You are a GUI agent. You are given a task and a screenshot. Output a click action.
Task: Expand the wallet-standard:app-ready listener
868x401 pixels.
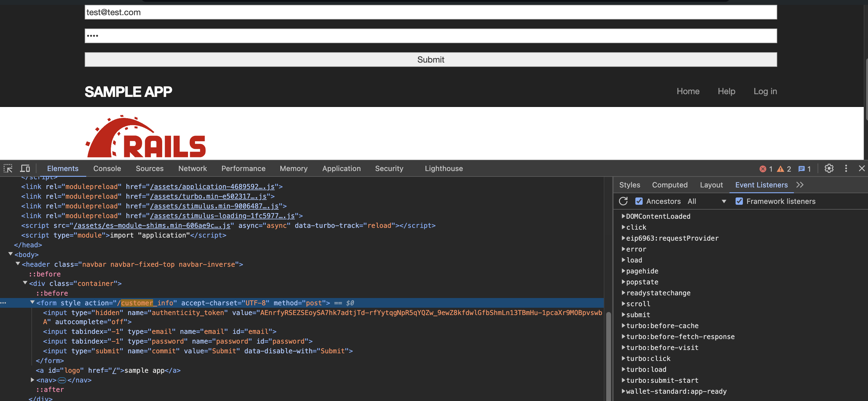[624, 391]
